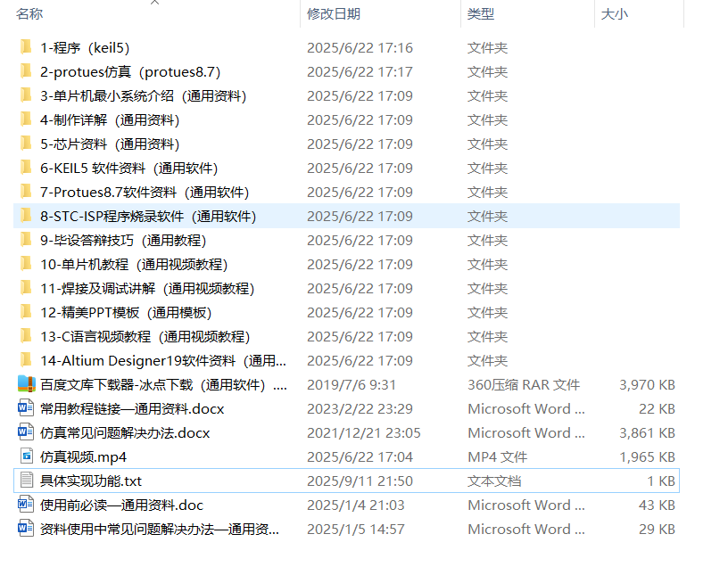Click date 2025/9/11 21:50
728x567 pixels.
[x=360, y=481]
